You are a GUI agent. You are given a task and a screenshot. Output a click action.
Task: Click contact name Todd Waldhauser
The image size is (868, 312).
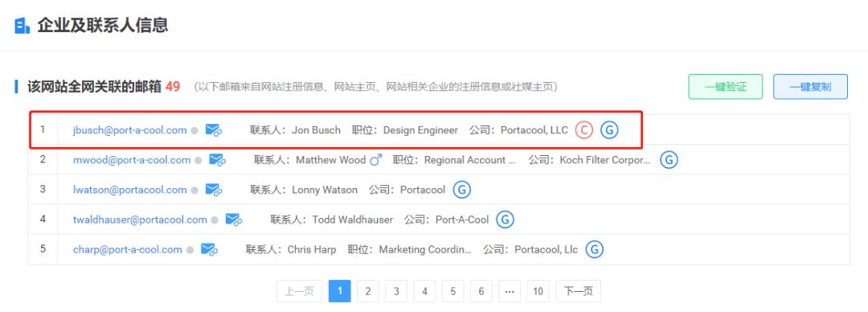(353, 220)
